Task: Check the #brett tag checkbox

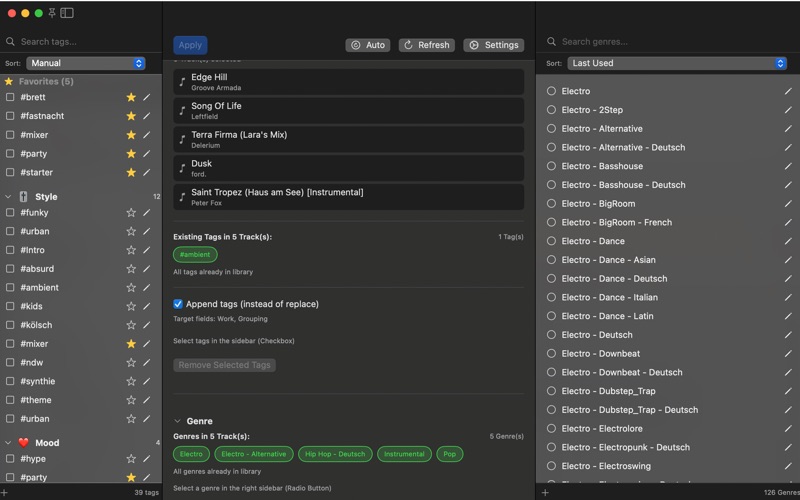Action: coord(10,97)
